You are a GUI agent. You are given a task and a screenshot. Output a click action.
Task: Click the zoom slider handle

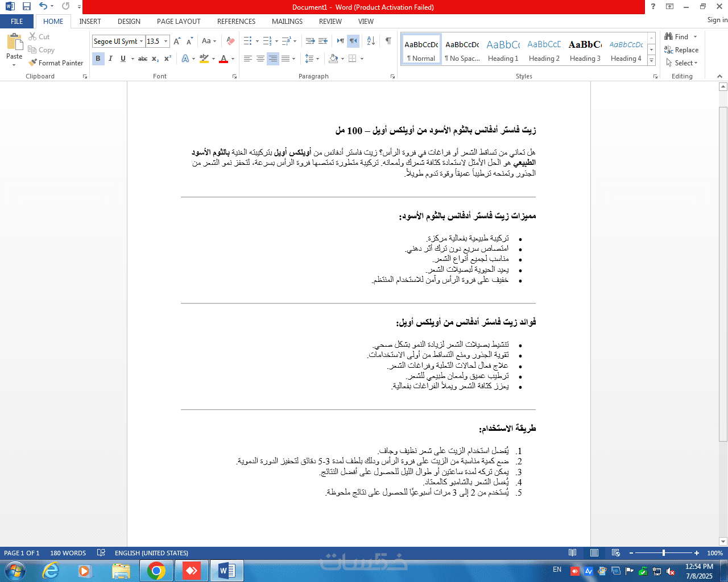(663, 553)
